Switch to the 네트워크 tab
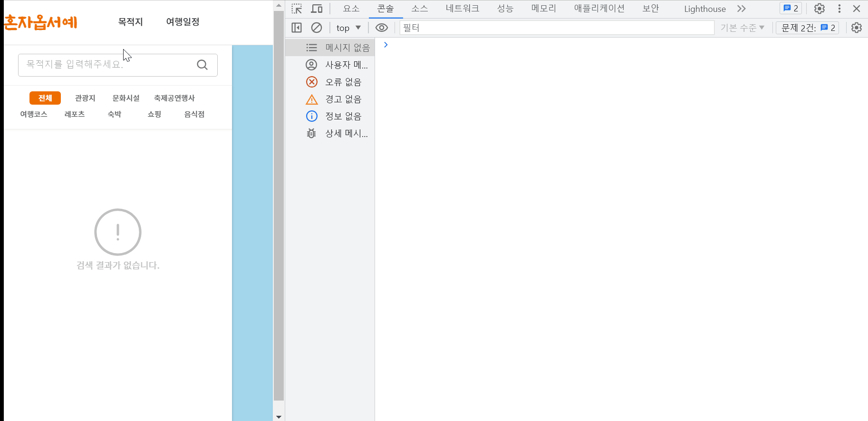Screen dimensions: 868x421 click(x=463, y=9)
